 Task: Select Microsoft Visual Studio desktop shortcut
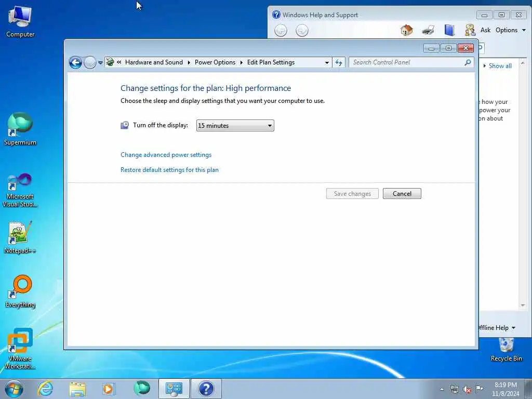coord(20,190)
